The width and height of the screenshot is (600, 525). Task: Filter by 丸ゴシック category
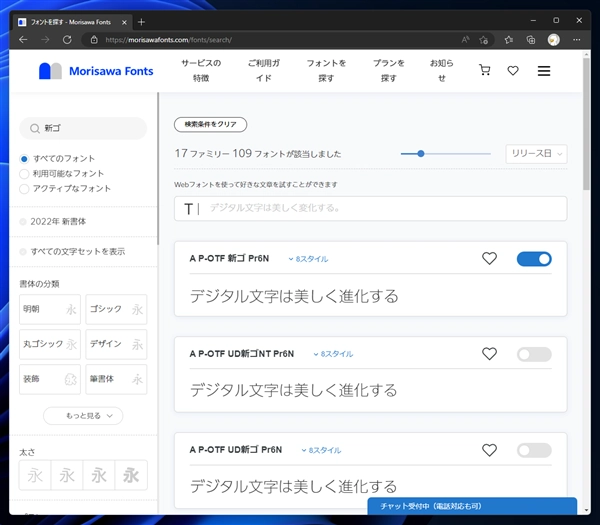pos(50,344)
